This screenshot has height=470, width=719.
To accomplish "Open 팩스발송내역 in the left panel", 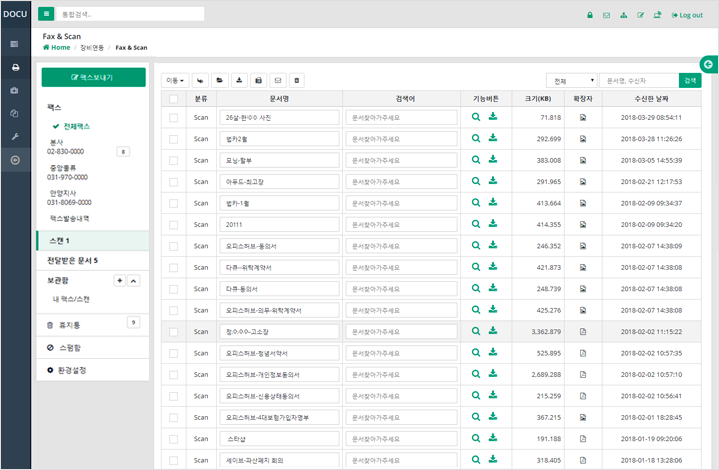I will [x=70, y=219].
